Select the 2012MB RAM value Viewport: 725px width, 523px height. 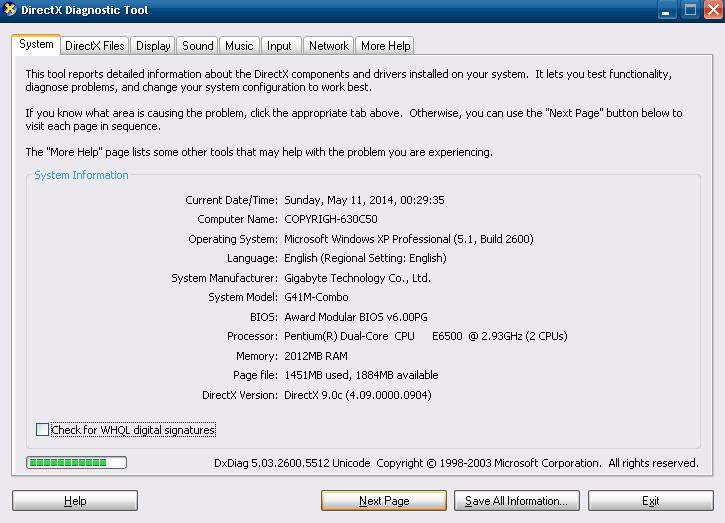316,356
